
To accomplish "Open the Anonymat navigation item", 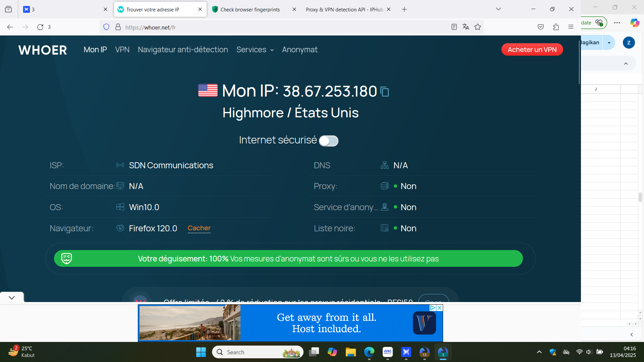I will click(300, 50).
